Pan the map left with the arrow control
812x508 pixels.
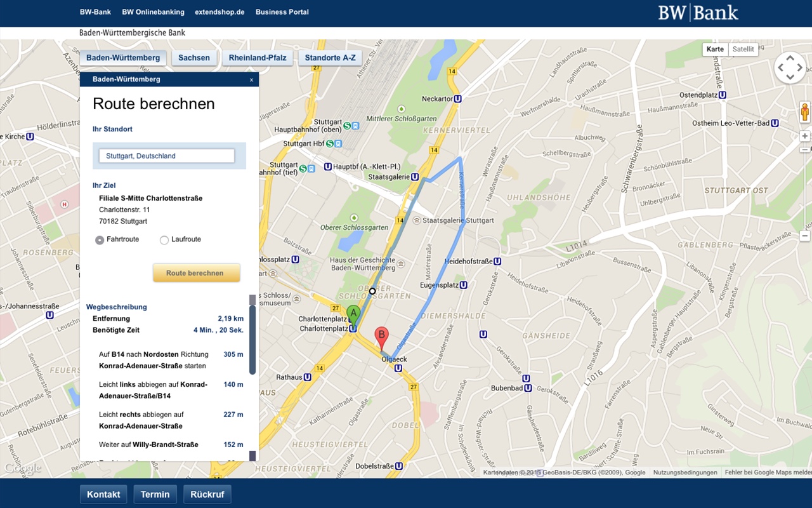(x=780, y=67)
